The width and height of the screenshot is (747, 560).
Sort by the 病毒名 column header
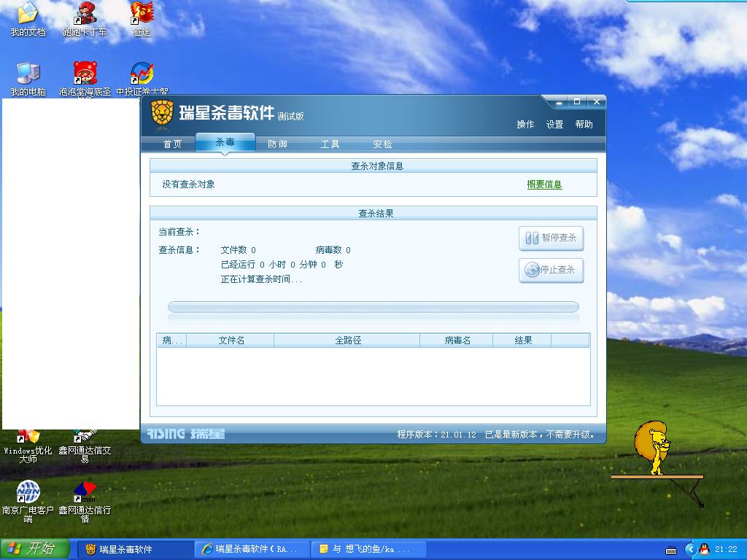tap(457, 341)
